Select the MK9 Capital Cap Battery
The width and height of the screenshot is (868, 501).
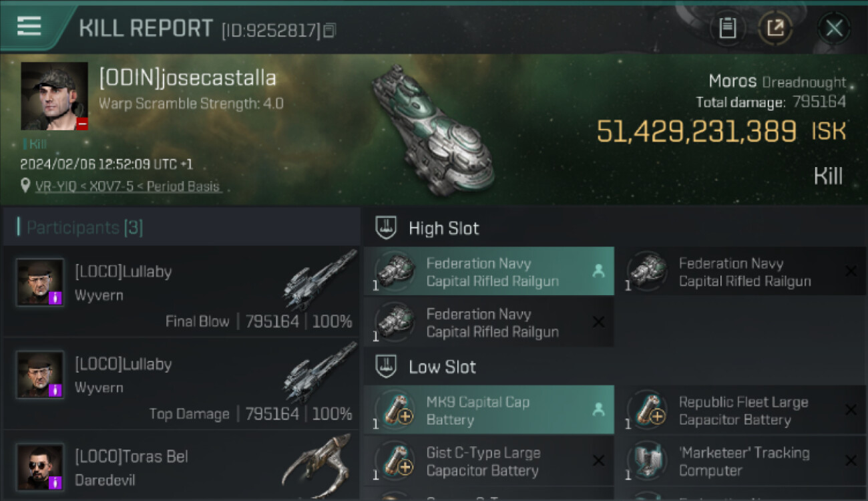pyautogui.click(x=489, y=410)
